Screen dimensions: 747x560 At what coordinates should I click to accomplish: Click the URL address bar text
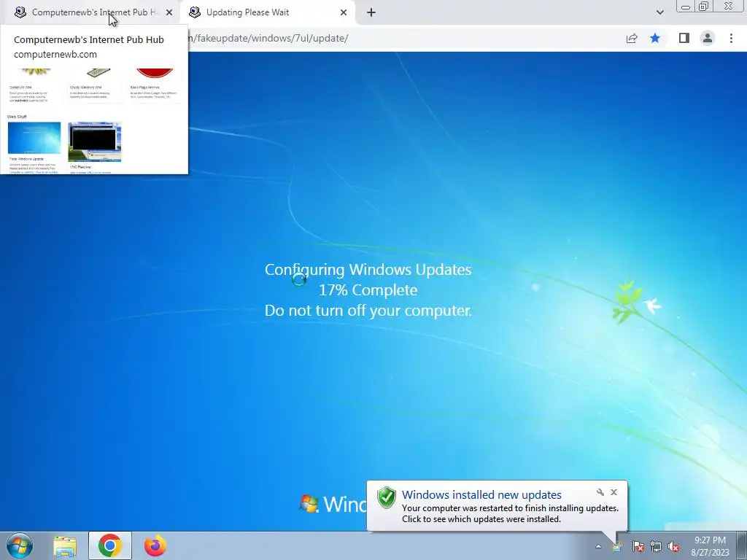coord(268,38)
